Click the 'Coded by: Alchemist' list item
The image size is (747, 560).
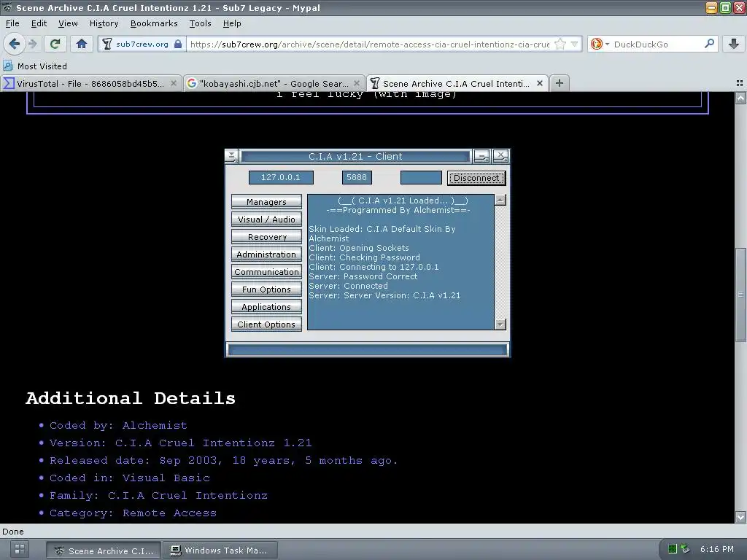pyautogui.click(x=118, y=426)
